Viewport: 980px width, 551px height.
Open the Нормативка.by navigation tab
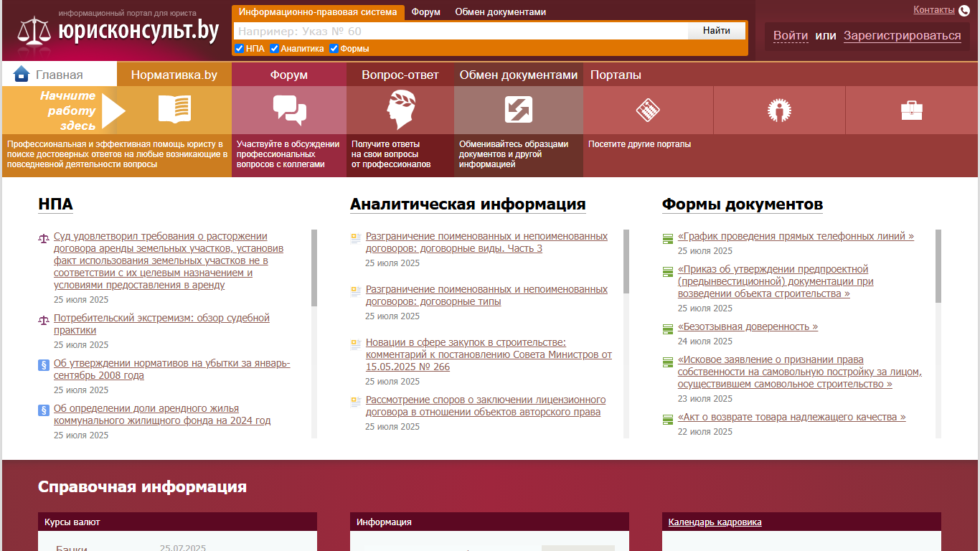click(174, 75)
